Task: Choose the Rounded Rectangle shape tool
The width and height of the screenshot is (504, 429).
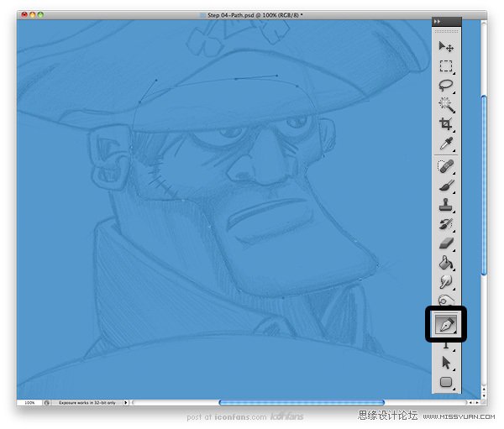Action: [x=446, y=382]
